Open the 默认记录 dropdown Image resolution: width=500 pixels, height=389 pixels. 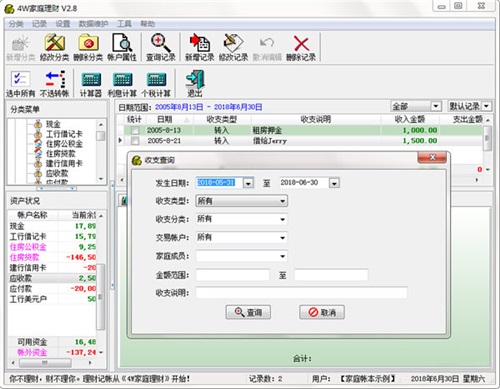coord(487,106)
